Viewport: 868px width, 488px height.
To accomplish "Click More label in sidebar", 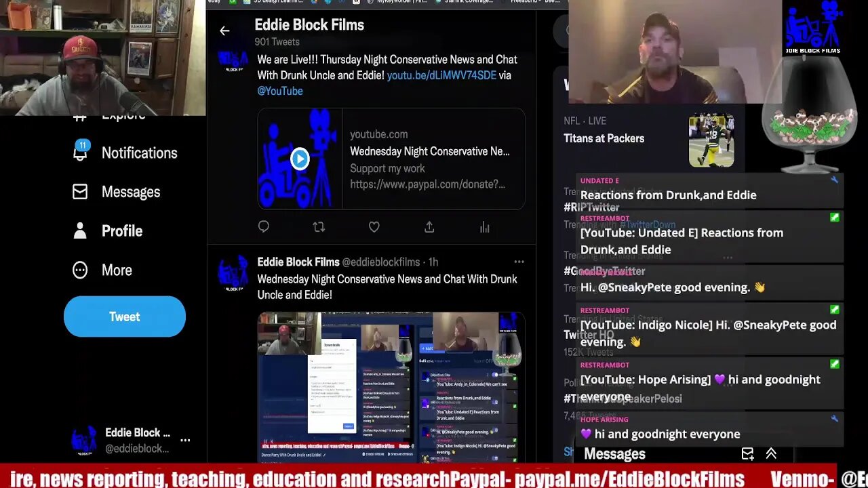I will pos(117,270).
